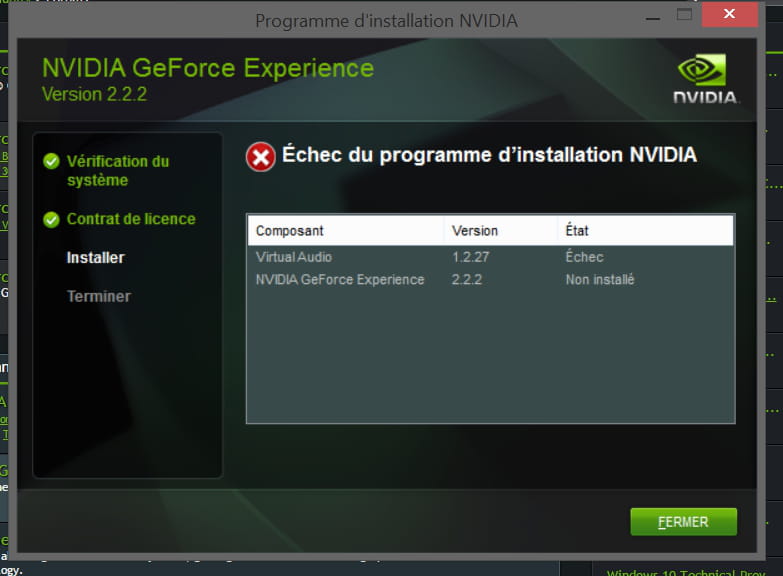Click the red error cross icon
783x576 pixels.
[x=261, y=157]
